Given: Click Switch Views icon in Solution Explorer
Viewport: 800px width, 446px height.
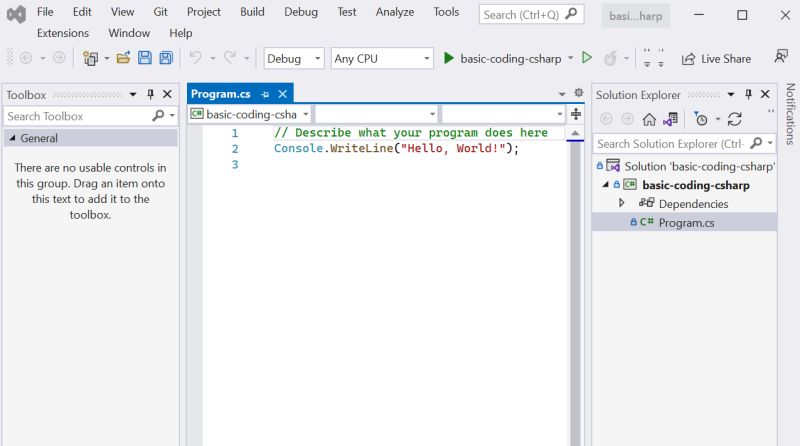Looking at the screenshot, I should [670, 119].
